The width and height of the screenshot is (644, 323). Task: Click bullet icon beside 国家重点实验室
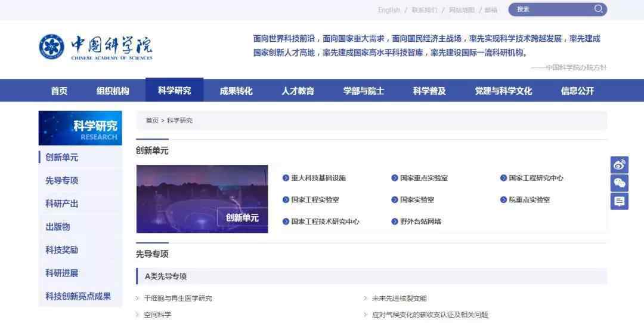pos(395,178)
